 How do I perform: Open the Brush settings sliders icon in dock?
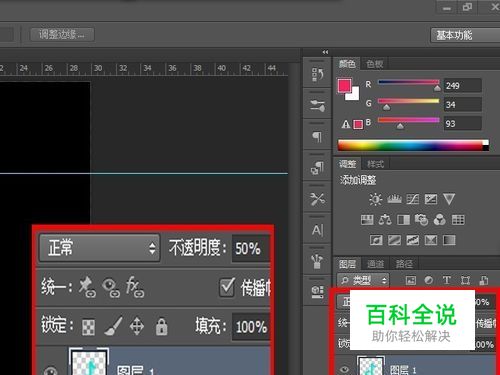coord(317,106)
